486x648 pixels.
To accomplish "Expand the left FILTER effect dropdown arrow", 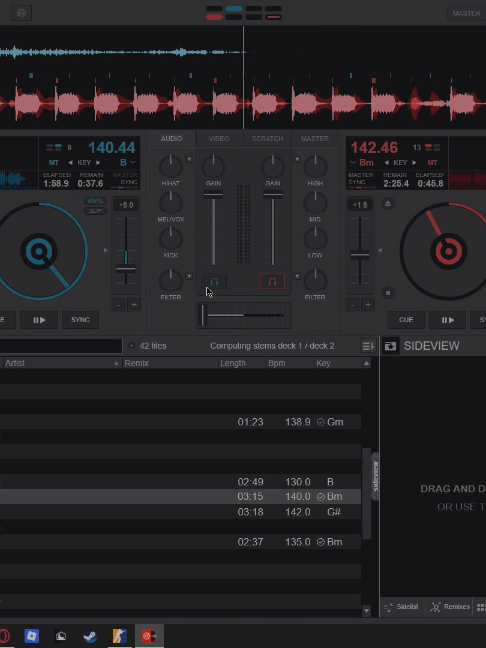I will coord(189,276).
